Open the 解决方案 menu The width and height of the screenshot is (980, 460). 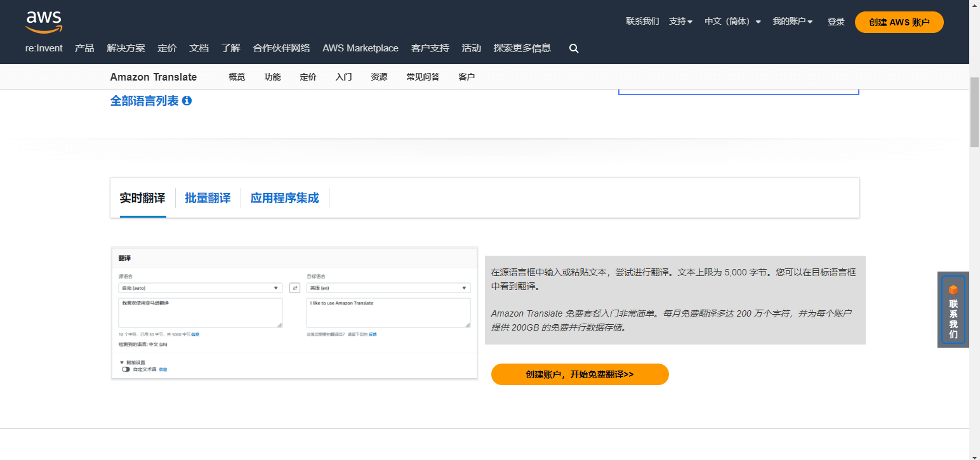pyautogui.click(x=126, y=48)
